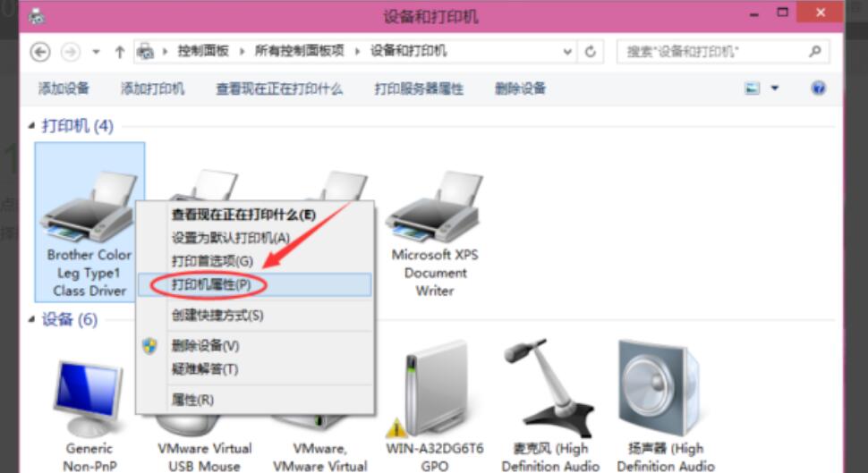Go up one level with up arrow
868x473 pixels.
point(120,52)
